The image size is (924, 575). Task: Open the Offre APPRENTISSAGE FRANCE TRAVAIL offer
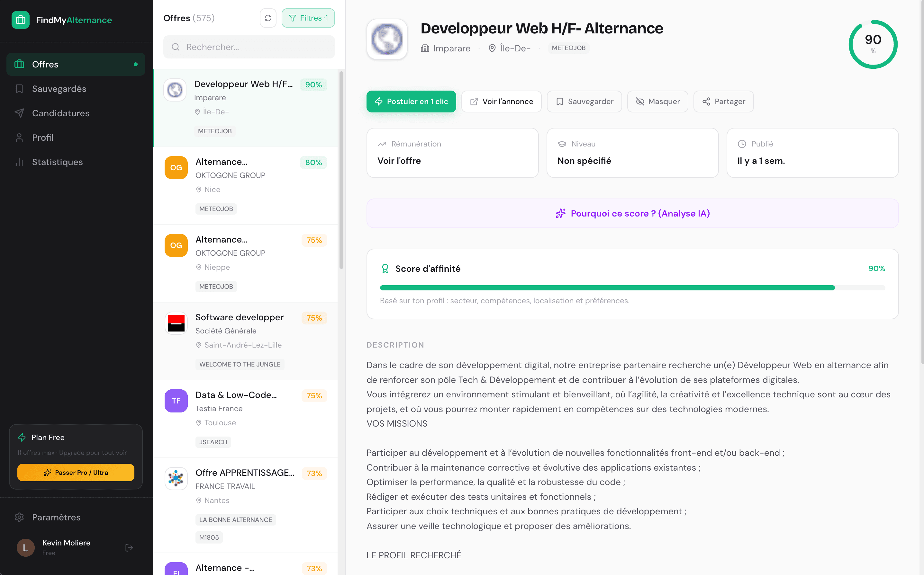pyautogui.click(x=245, y=505)
